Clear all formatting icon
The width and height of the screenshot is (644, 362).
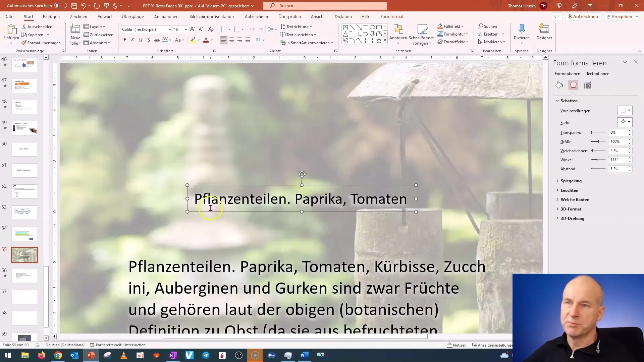(x=211, y=29)
